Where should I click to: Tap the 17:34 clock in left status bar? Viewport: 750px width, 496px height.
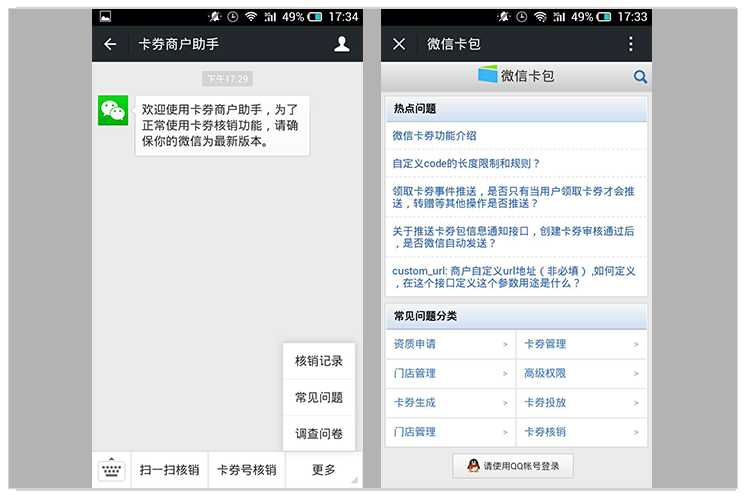point(343,17)
